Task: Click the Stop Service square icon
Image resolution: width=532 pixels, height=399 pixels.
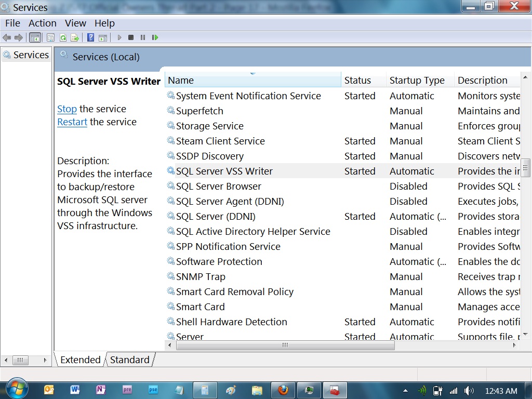Action: point(131,37)
